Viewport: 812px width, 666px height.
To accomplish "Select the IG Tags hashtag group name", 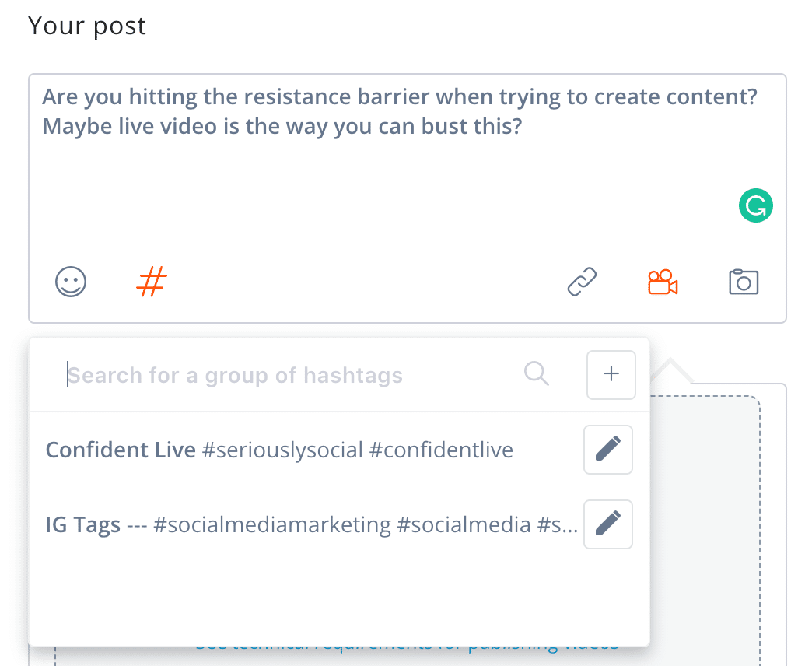I will [83, 525].
